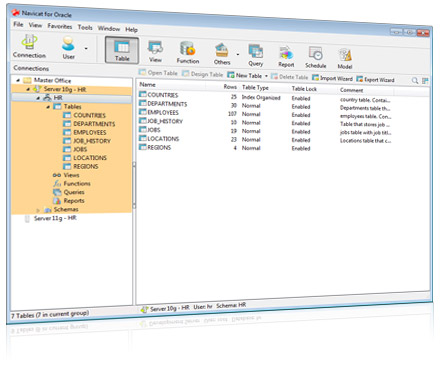Expand the Others dropdown arrow
Viewport: 440px width, 370px height.
pos(238,54)
